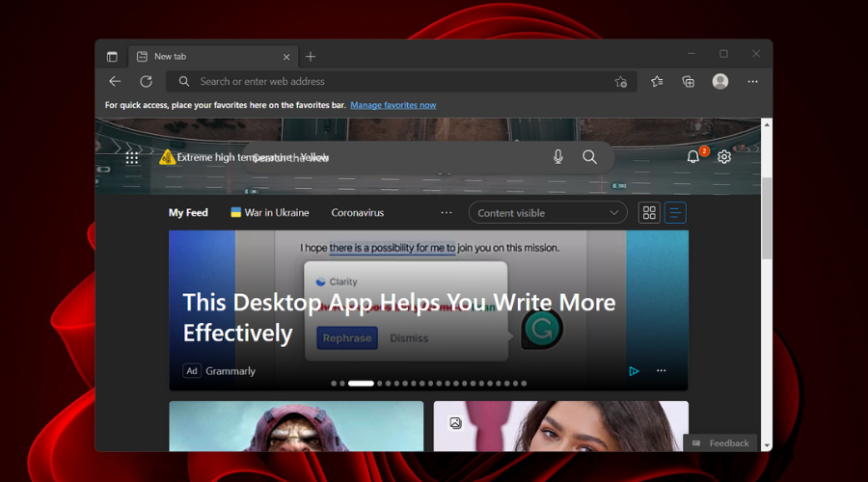
Task: Open a new tab with plus button
Action: tap(311, 57)
